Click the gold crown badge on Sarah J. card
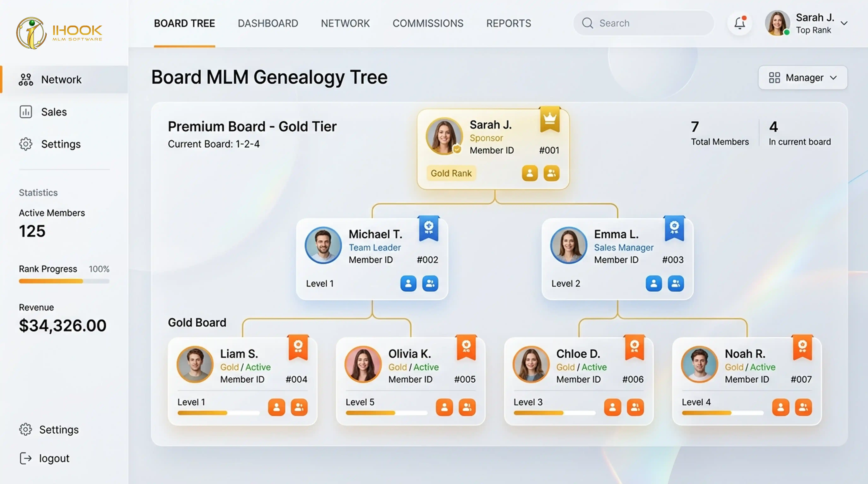Viewport: 868px width, 484px height. [x=550, y=119]
